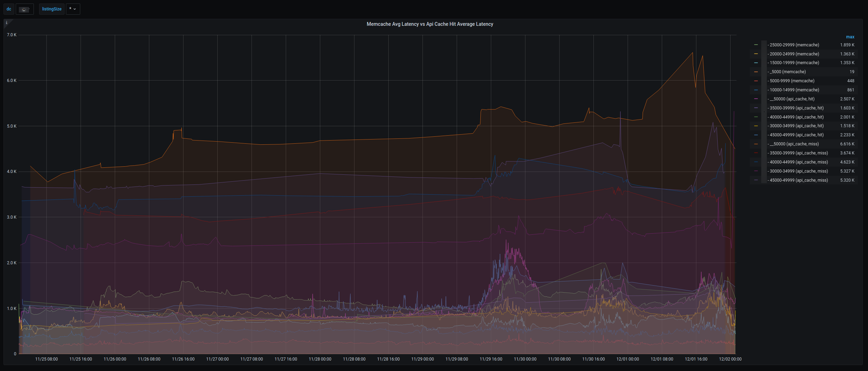The width and height of the screenshot is (868, 371).
Task: Click color line icon for _5000 (memcache)
Action: click(756, 72)
